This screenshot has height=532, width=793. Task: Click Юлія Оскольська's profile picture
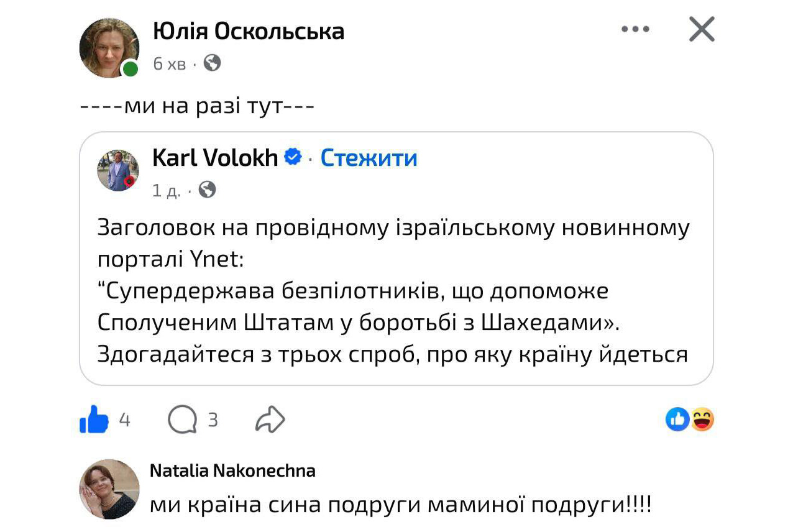[x=109, y=48]
